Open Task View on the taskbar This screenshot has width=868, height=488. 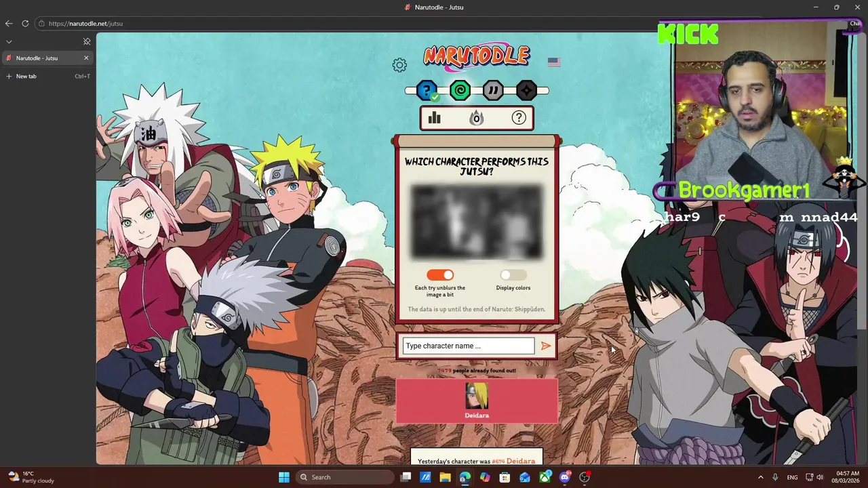point(406,477)
